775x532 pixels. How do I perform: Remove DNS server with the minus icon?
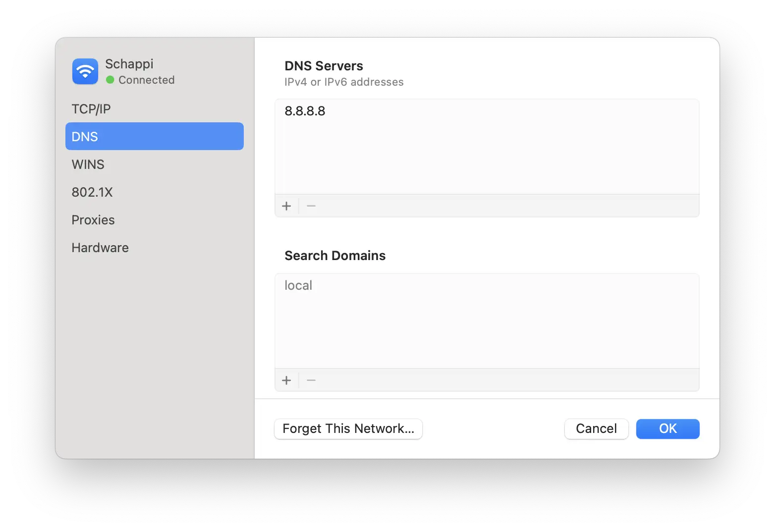point(311,206)
